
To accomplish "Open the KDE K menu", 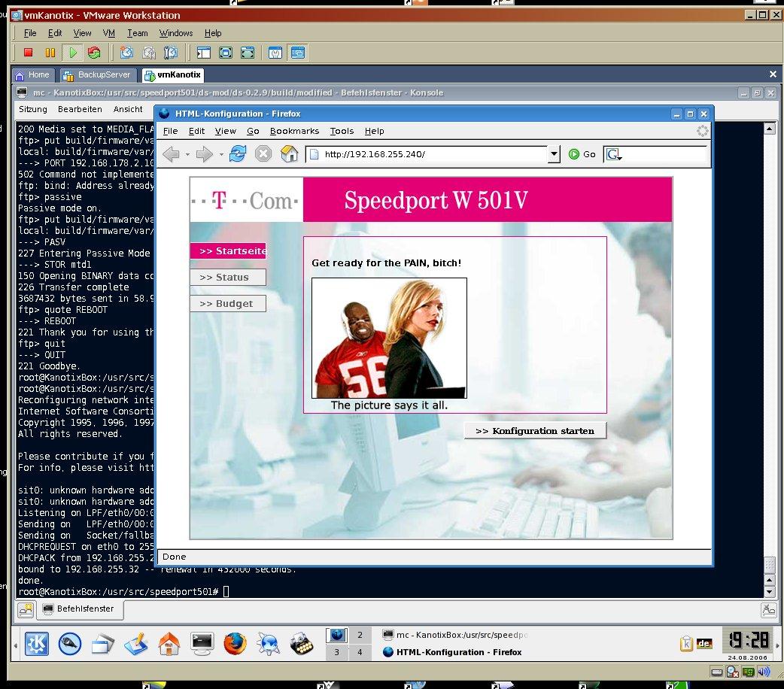I will coord(37,643).
